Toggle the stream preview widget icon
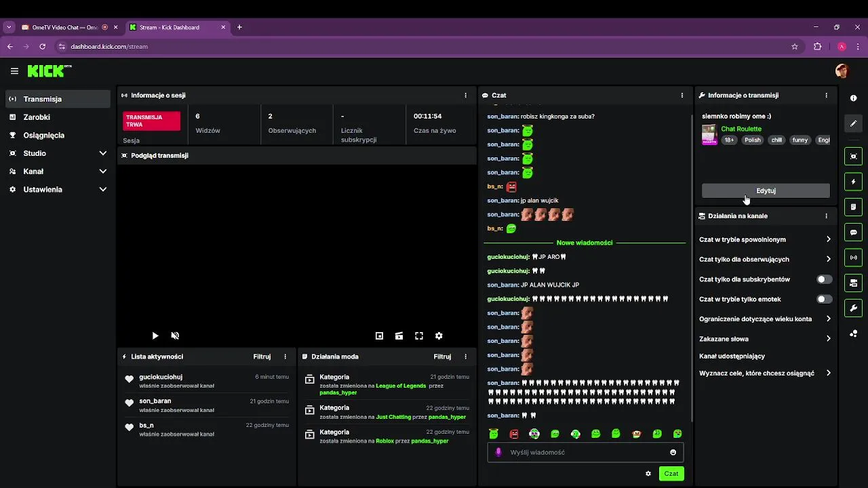The width and height of the screenshot is (868, 488). pos(853,156)
